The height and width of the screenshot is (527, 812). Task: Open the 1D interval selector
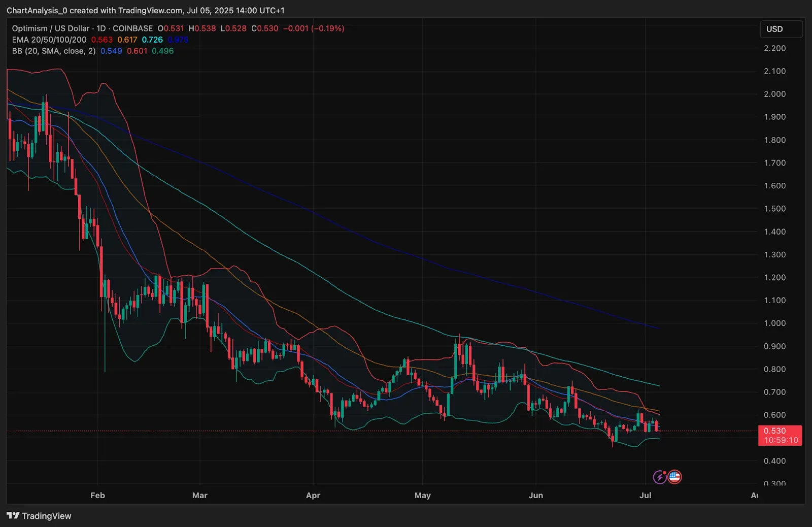[100, 29]
